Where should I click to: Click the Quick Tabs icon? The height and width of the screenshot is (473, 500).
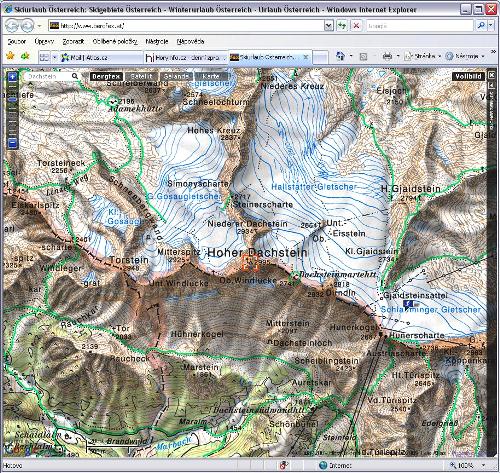(x=44, y=57)
